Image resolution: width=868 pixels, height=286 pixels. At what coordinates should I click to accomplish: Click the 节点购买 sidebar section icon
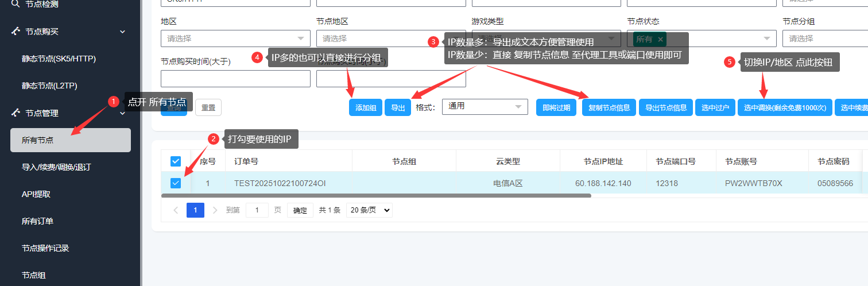15,32
